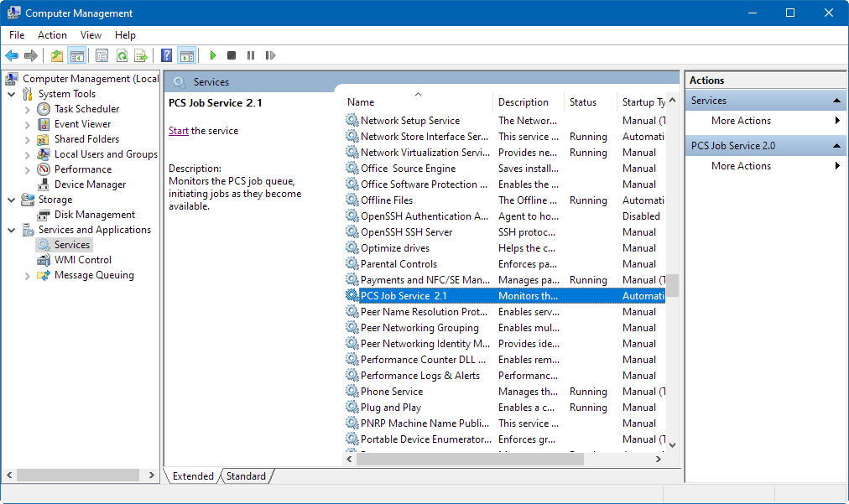Select the Performance monitor icon
Viewport: 849px width, 504px height.
[x=44, y=169]
